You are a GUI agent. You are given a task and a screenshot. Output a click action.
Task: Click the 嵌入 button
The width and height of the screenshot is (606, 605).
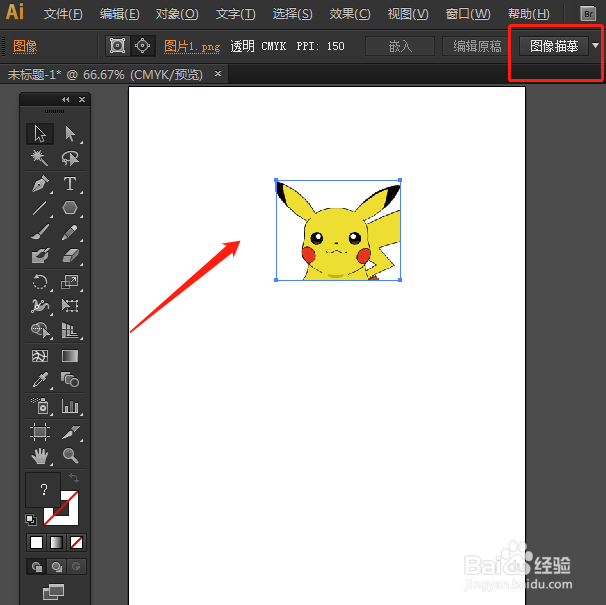click(400, 46)
